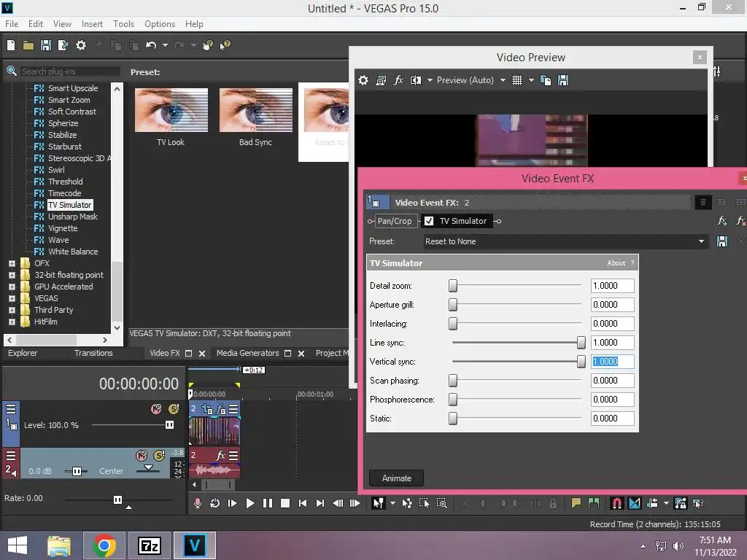Go to start of project
This screenshot has width=747, height=560.
click(303, 503)
